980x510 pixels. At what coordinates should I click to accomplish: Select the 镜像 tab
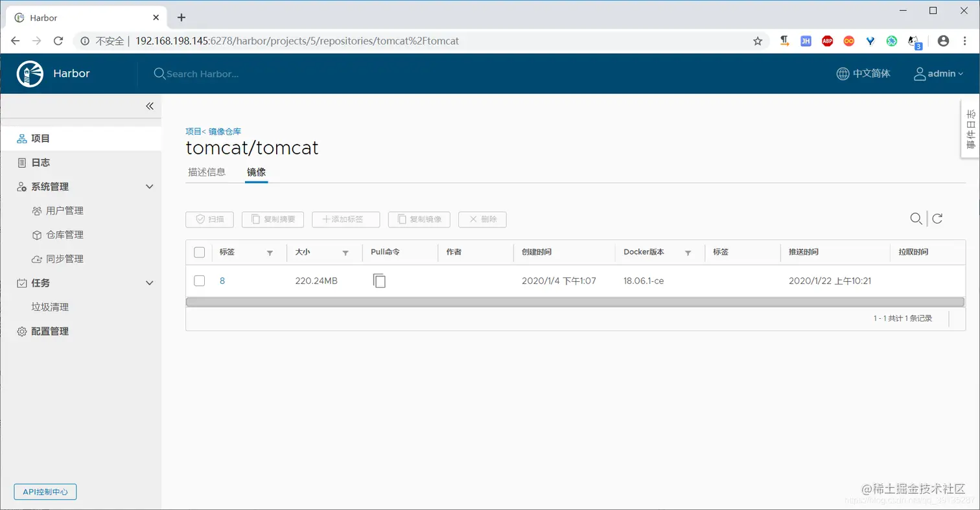point(256,172)
